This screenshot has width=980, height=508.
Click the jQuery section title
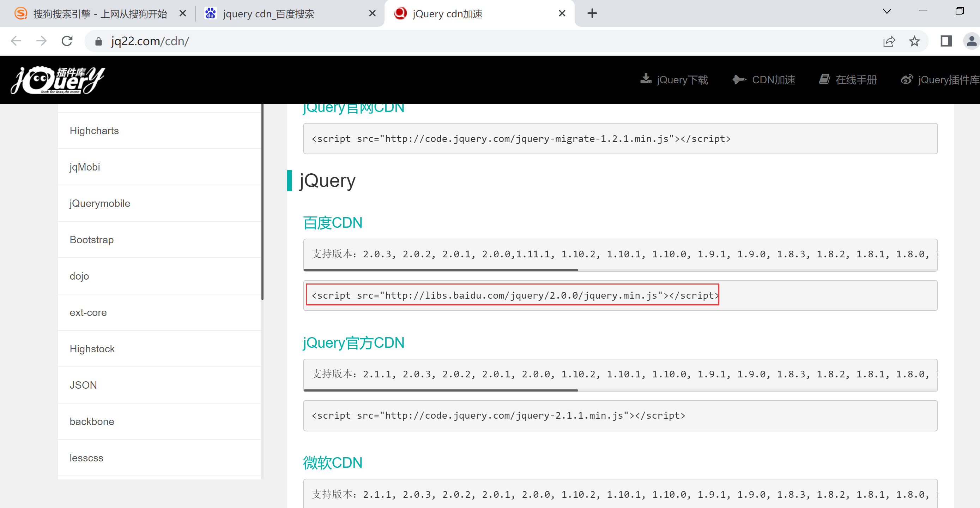tap(328, 180)
